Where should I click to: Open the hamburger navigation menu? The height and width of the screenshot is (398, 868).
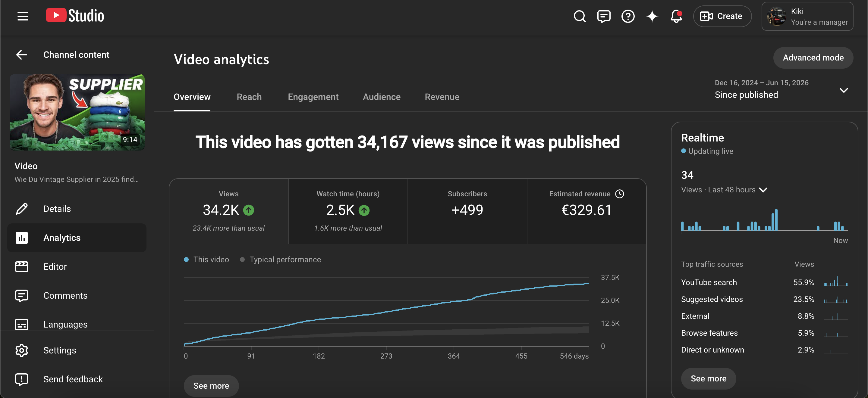coord(23,16)
